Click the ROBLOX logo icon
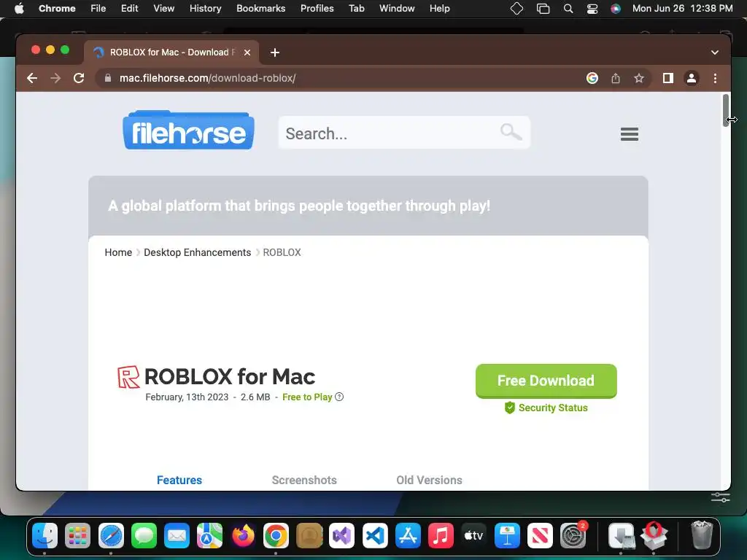747x560 pixels. coord(128,377)
